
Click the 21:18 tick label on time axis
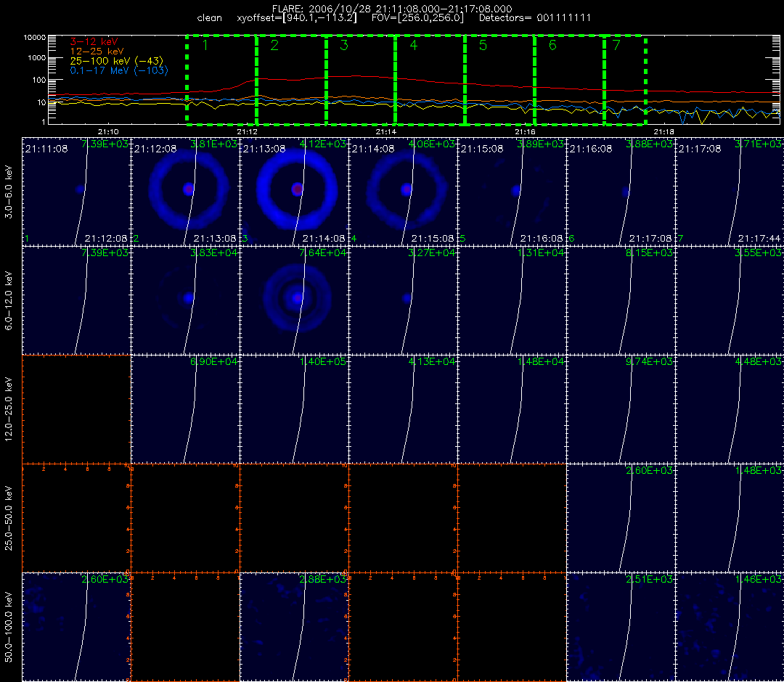(x=663, y=132)
